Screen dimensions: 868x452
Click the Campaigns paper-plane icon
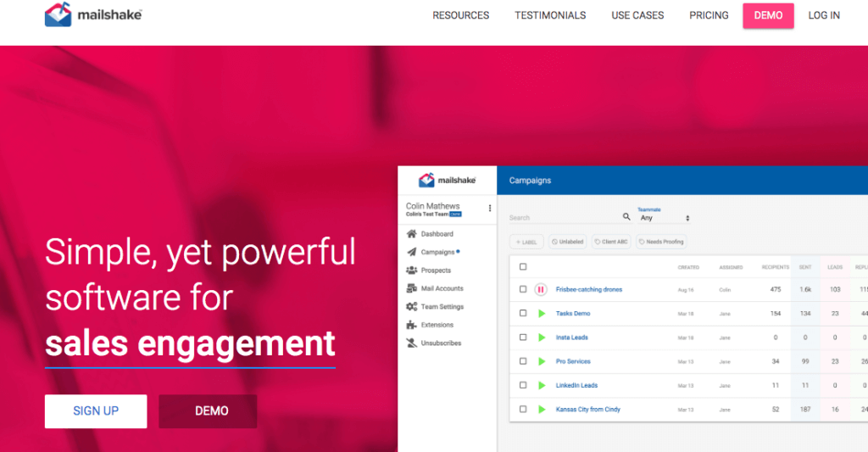click(x=411, y=252)
